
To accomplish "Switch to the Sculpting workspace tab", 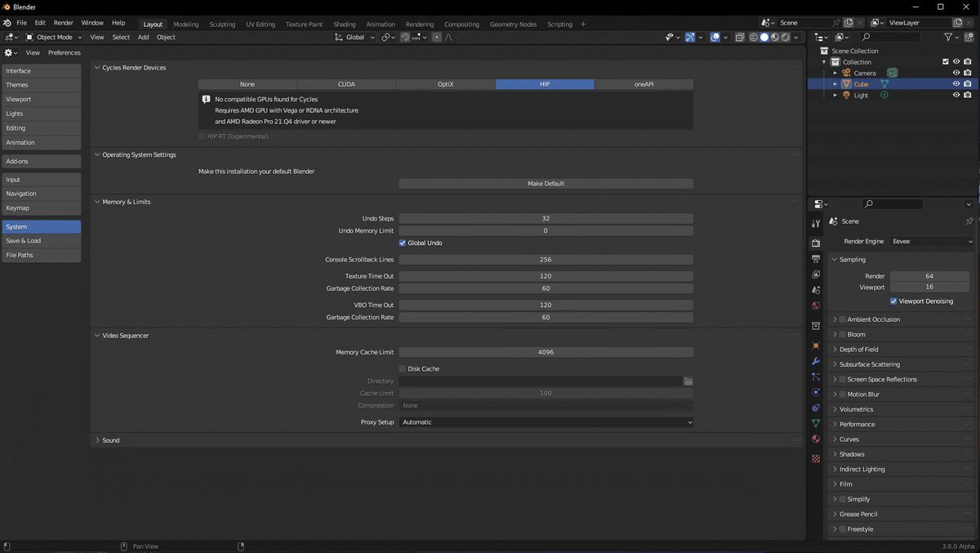I will click(x=222, y=25).
